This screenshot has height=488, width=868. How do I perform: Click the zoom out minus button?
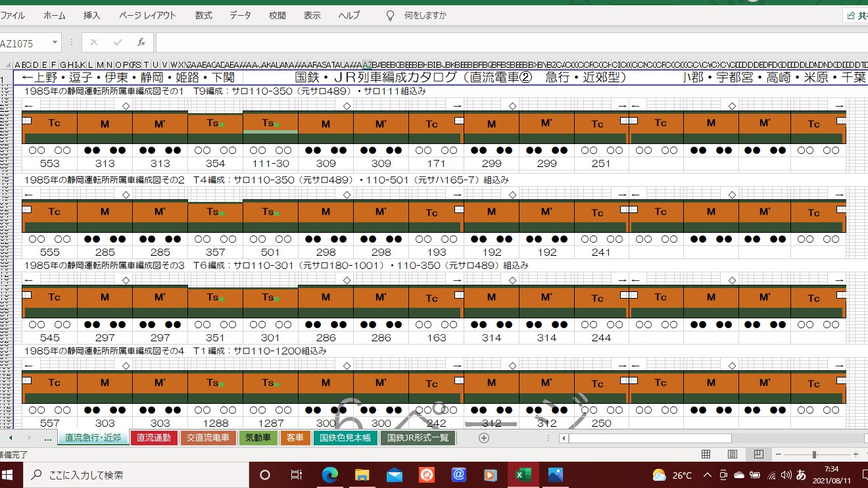pyautogui.click(x=778, y=454)
